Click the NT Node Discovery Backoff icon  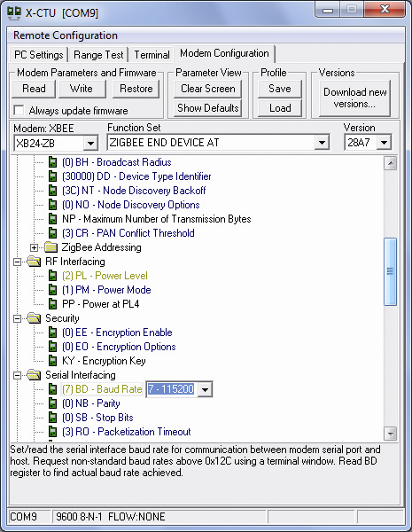pyautogui.click(x=52, y=191)
